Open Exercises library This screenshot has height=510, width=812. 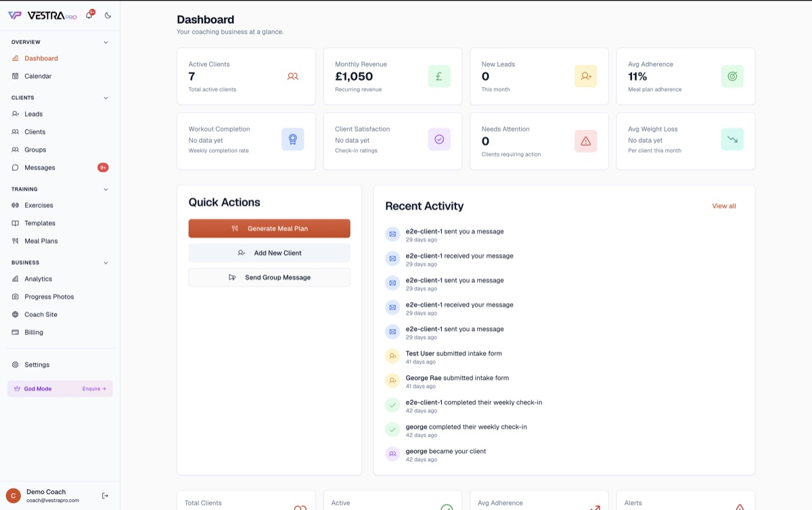point(60,205)
